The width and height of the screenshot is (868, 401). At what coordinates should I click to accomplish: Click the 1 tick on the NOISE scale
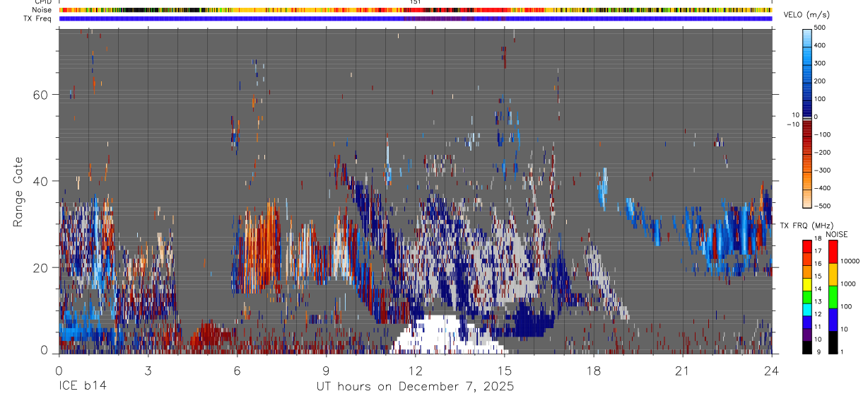click(x=843, y=352)
